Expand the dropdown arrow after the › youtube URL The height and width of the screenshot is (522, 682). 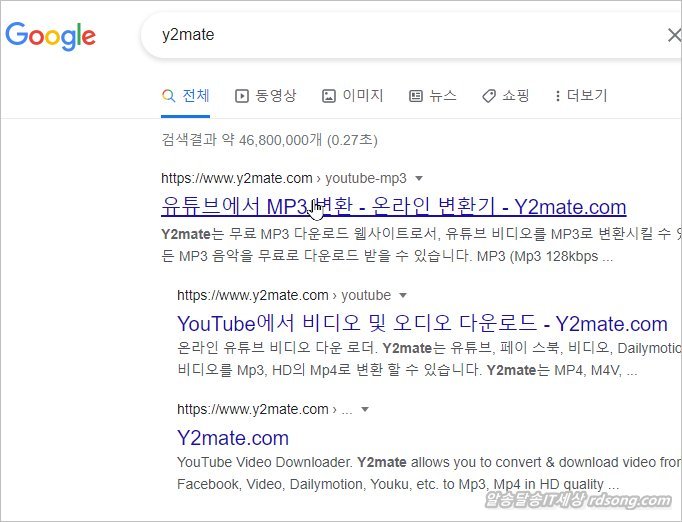click(403, 296)
